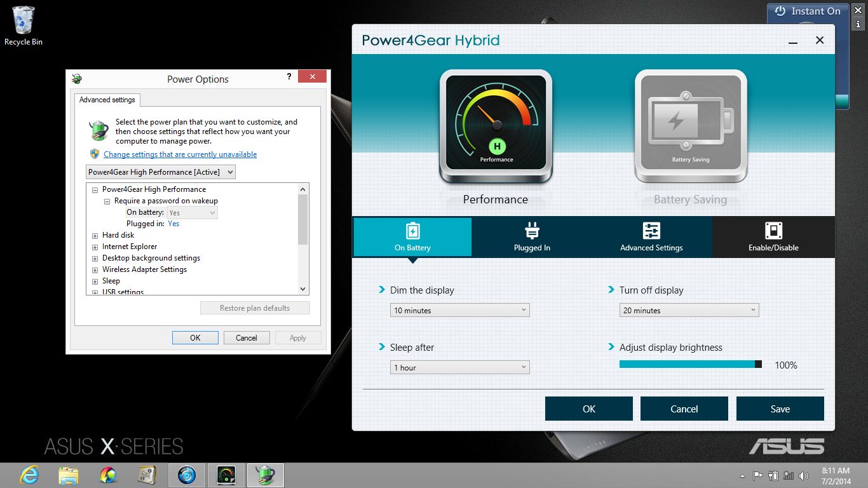Click OK in Power Options dialog
This screenshot has height=488, width=868.
(x=195, y=338)
